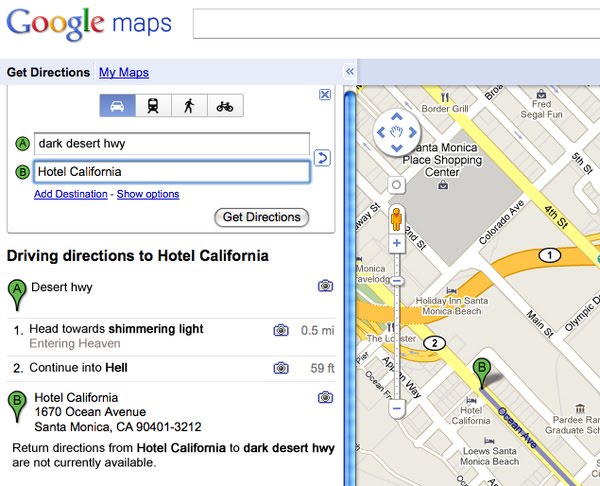Screen dimensions: 600x486
Task: Click green marker B on the map
Action: pyautogui.click(x=482, y=371)
